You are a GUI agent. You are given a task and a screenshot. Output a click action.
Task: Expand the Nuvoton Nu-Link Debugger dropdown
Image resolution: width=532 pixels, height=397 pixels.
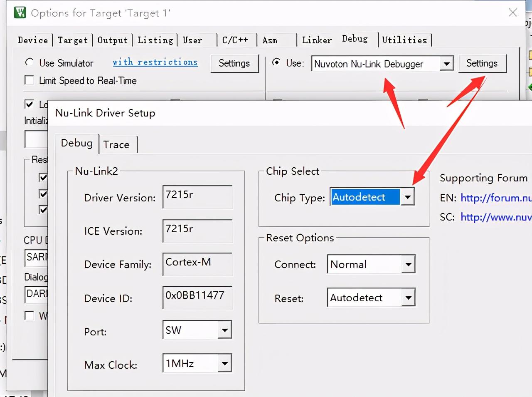pyautogui.click(x=446, y=64)
